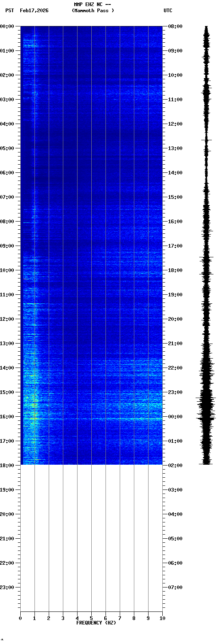Click the station title 'MMP EHZ NC --'
Screen dimensions: 224x644
click(93, 4)
